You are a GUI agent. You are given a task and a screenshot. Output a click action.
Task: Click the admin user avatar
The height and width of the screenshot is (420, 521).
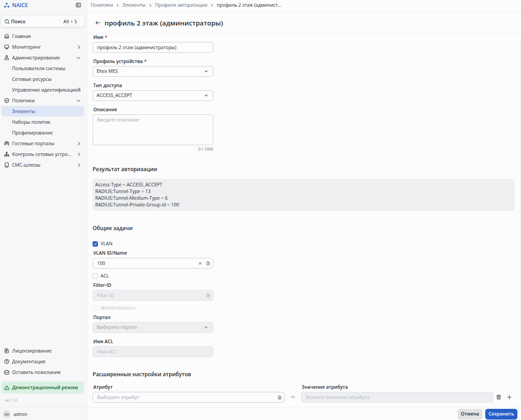pyautogui.click(x=7, y=414)
